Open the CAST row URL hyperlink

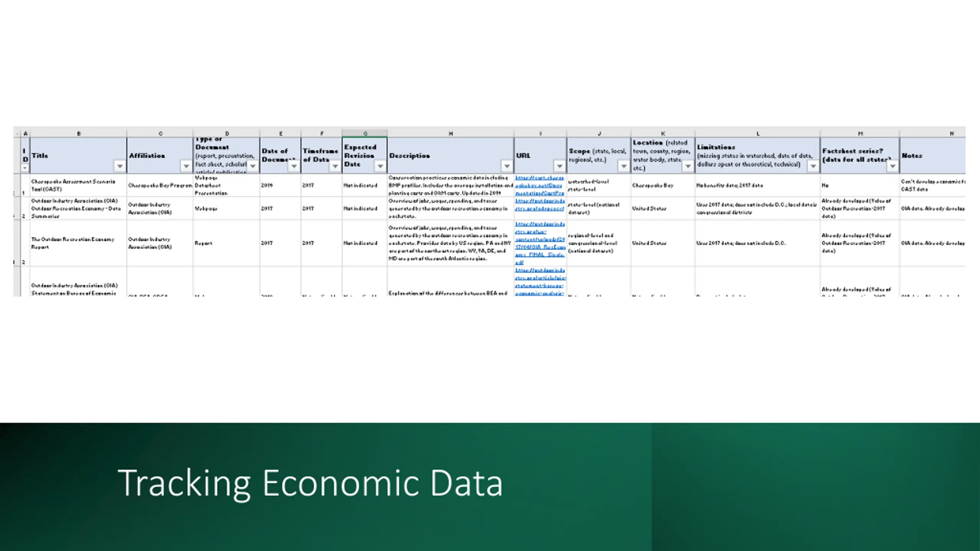[x=539, y=185]
